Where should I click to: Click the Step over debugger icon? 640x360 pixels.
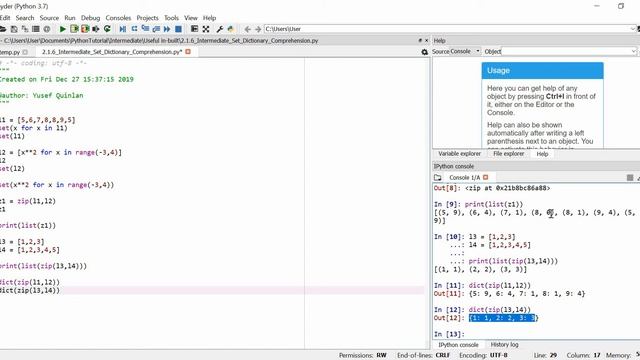tap(134, 29)
